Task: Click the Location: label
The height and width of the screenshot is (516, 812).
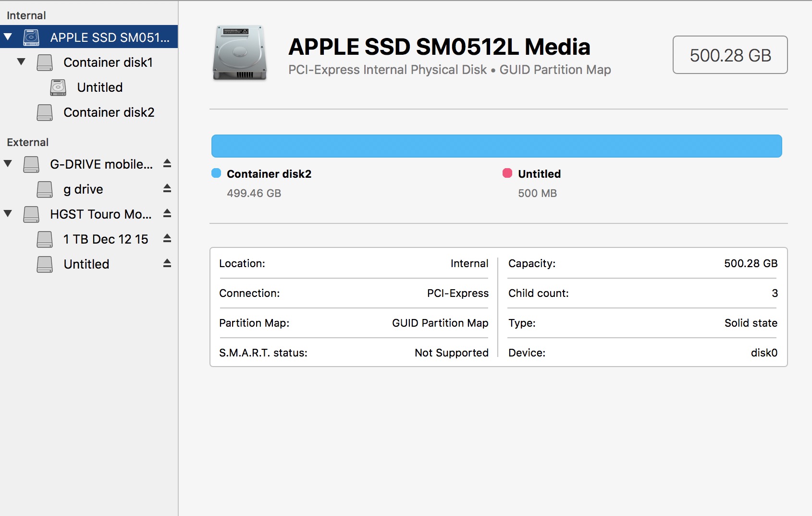Action: (x=242, y=263)
